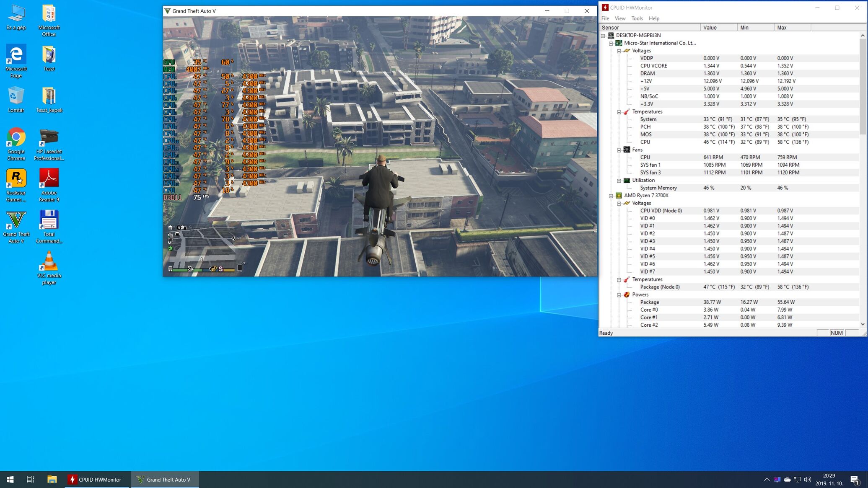Screen dimensions: 868x488
Task: Open the Teszt desktop icon
Action: pos(49,58)
